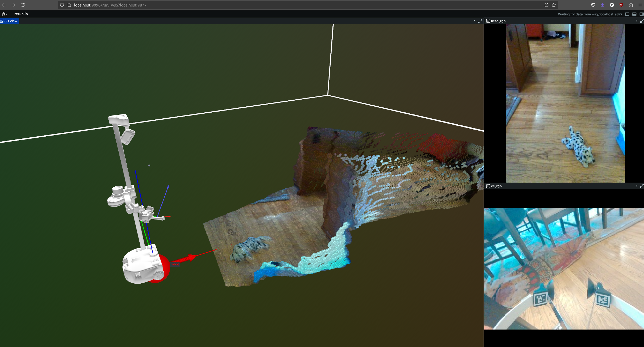Image resolution: width=644 pixels, height=347 pixels.
Task: Toggle the bottom time panel
Action: pos(634,14)
